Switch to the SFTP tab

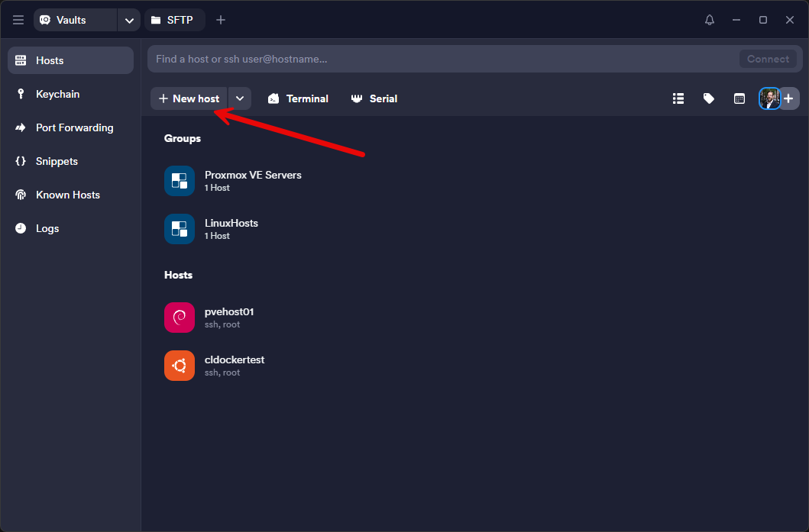174,20
